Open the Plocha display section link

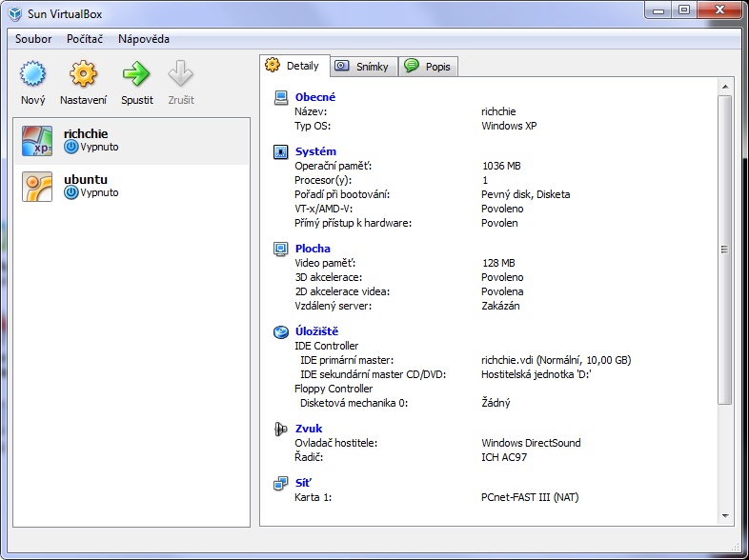tap(314, 249)
